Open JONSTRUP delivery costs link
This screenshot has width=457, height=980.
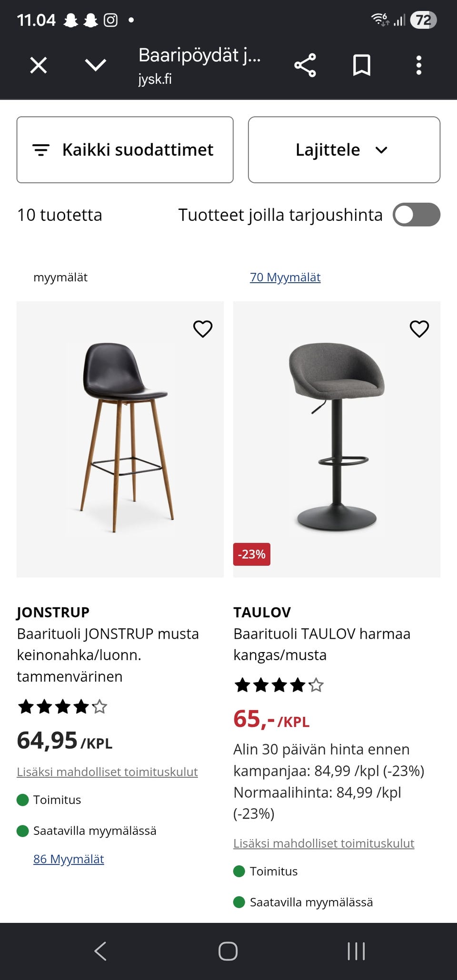[x=107, y=772]
